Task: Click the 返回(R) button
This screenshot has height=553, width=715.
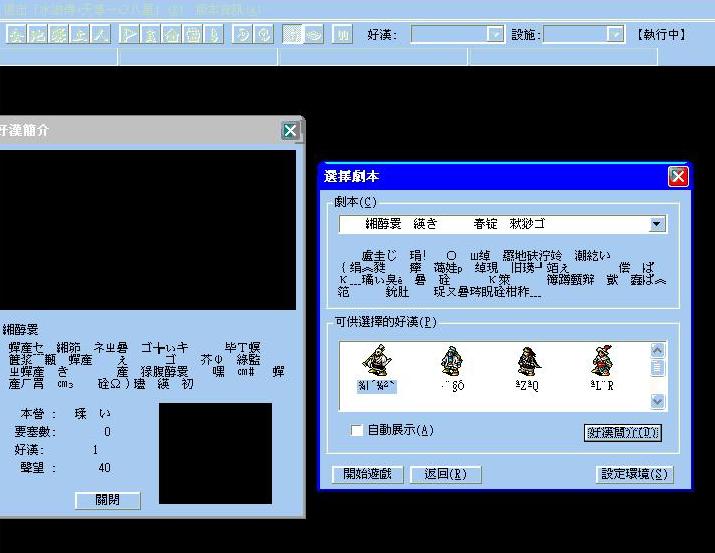Action: pyautogui.click(x=446, y=474)
